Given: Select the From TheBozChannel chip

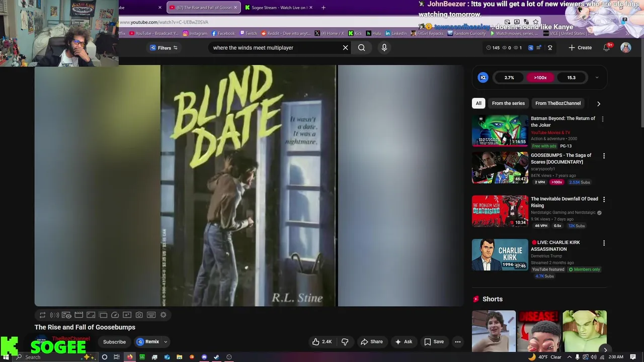Looking at the screenshot, I should click(557, 103).
